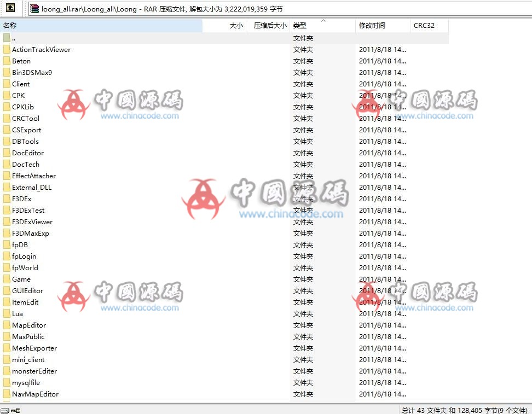Click the folder icon next to CRCTool
532x414 pixels.
(x=7, y=119)
